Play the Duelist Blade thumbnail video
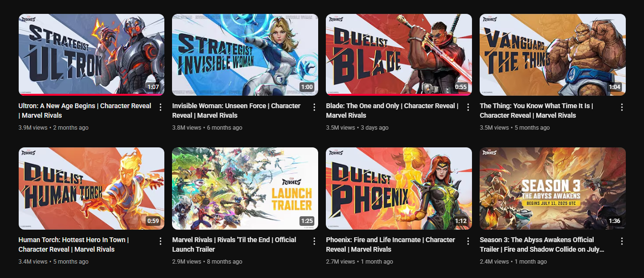This screenshot has height=278, width=644. (399, 55)
